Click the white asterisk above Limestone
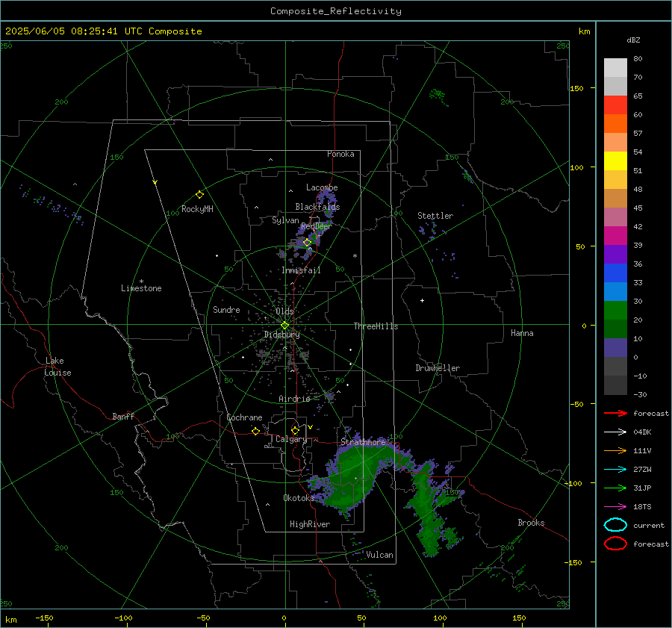This screenshot has width=672, height=628. click(141, 282)
